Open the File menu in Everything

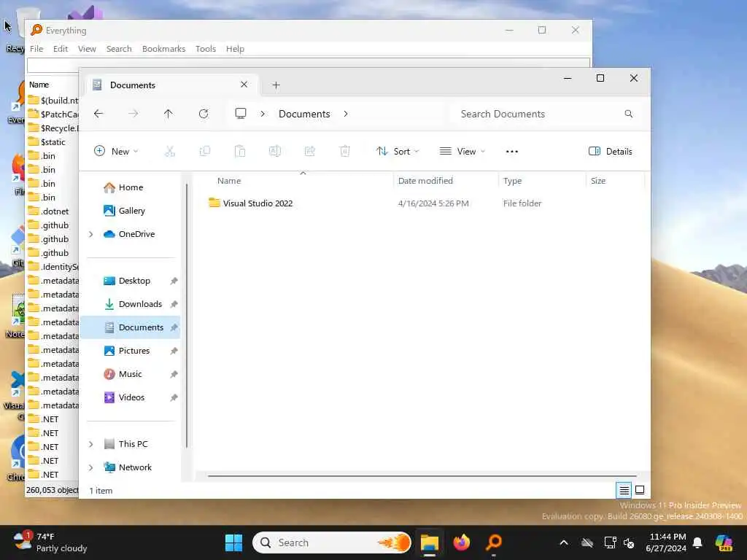pos(36,49)
